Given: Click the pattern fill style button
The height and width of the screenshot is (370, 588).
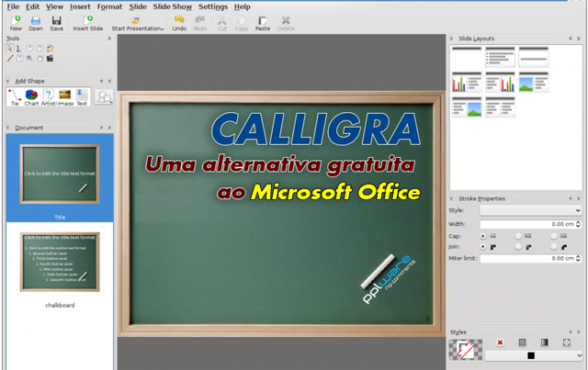Looking at the screenshot, I should pos(566,342).
